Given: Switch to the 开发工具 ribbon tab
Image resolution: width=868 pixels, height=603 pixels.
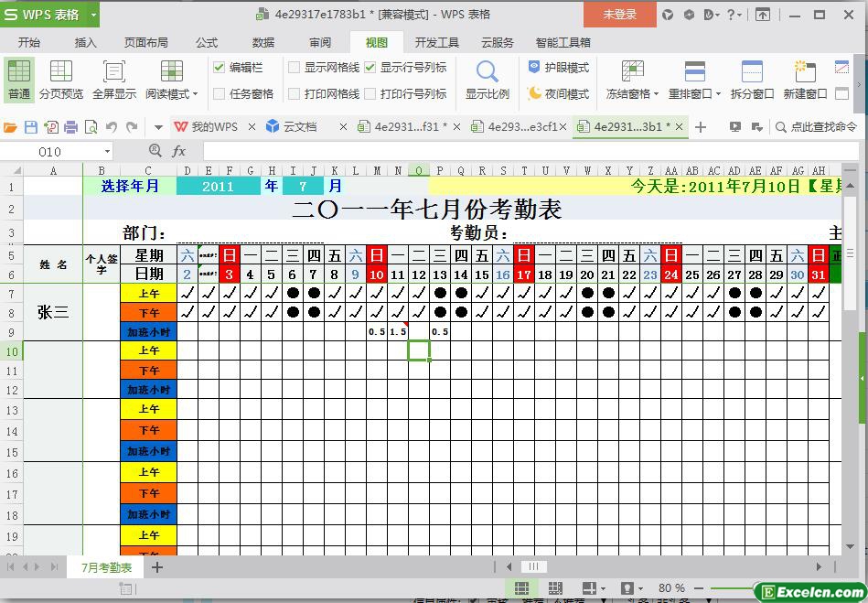Looking at the screenshot, I should 437,42.
